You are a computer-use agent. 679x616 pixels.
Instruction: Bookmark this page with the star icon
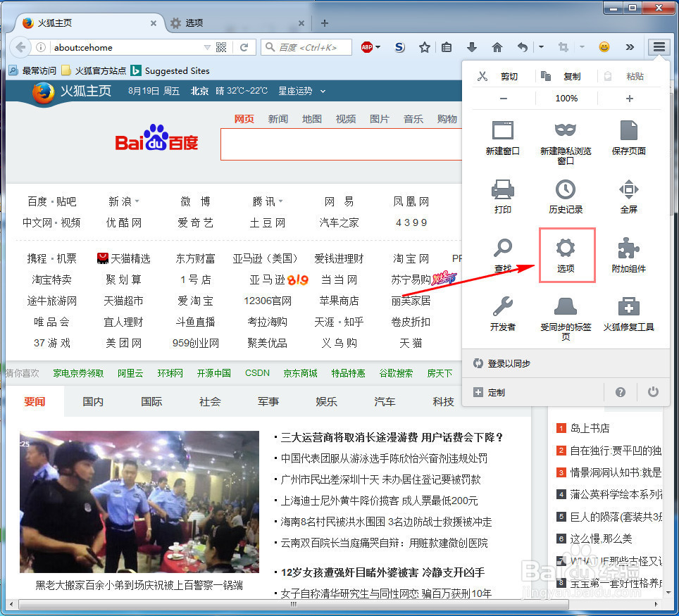pos(424,46)
